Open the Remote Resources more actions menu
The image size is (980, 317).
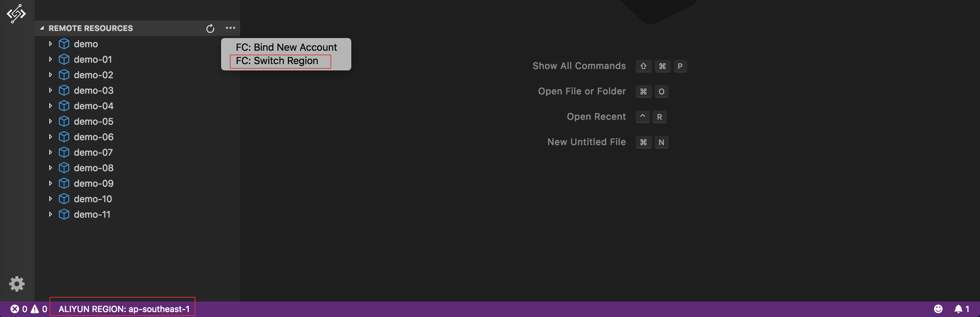click(230, 28)
